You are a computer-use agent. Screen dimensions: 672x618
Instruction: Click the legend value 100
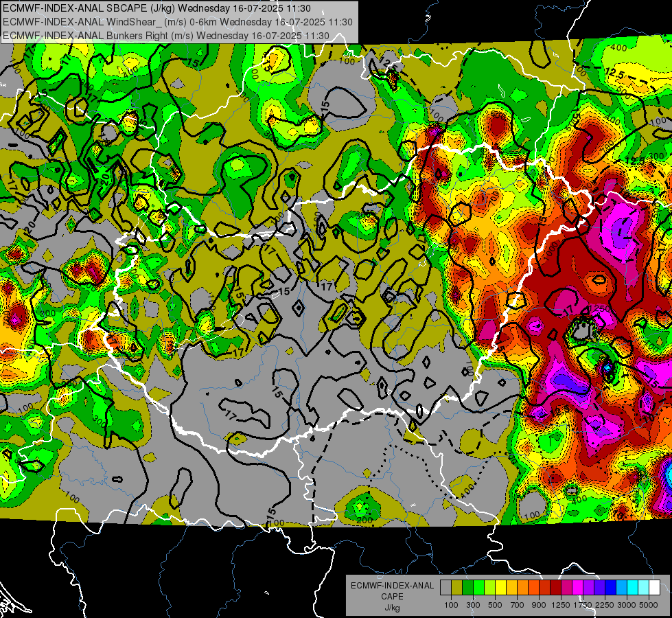click(451, 605)
